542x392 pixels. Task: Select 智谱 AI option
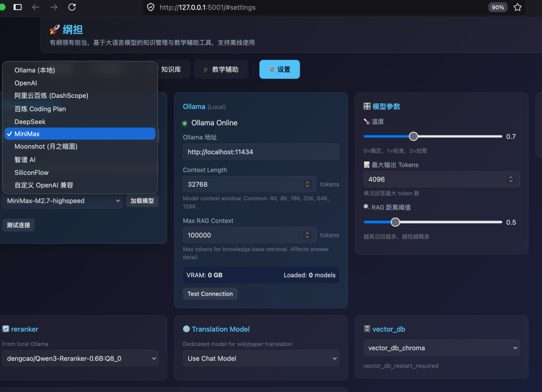click(x=80, y=160)
